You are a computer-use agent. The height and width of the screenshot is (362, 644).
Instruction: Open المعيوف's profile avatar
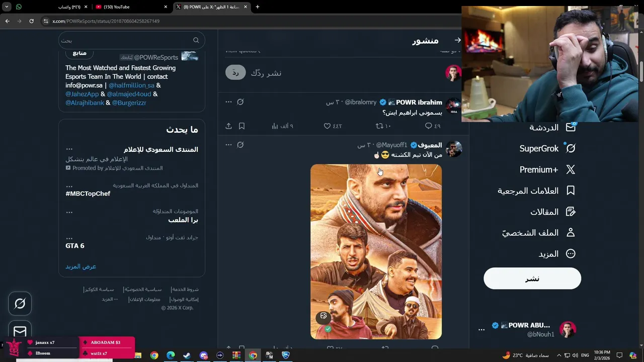click(x=453, y=149)
